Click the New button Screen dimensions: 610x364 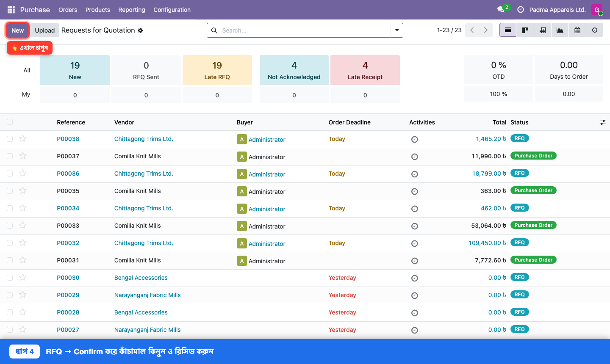18,30
